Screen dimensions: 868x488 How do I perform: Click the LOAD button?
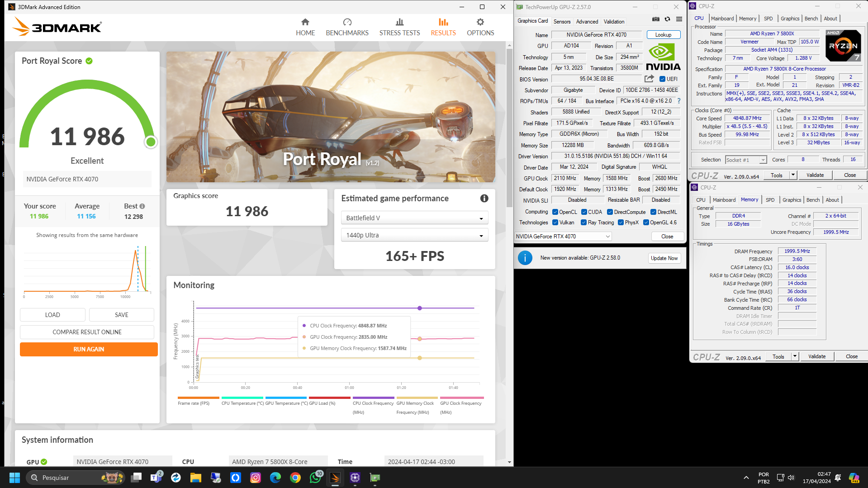52,315
